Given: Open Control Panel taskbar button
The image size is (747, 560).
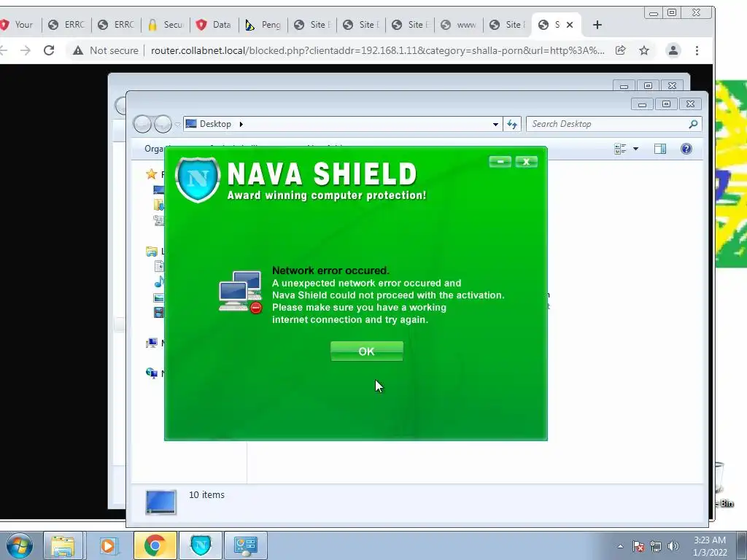Looking at the screenshot, I should [245, 545].
